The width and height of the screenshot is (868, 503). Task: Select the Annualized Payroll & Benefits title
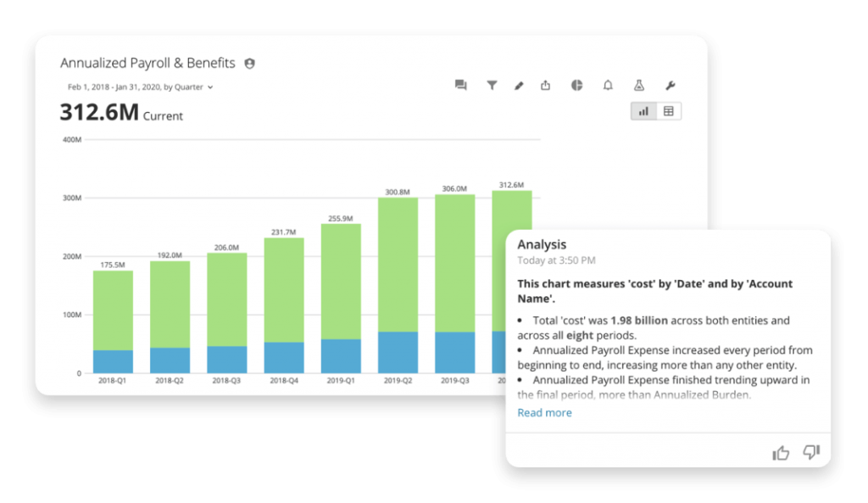(147, 63)
